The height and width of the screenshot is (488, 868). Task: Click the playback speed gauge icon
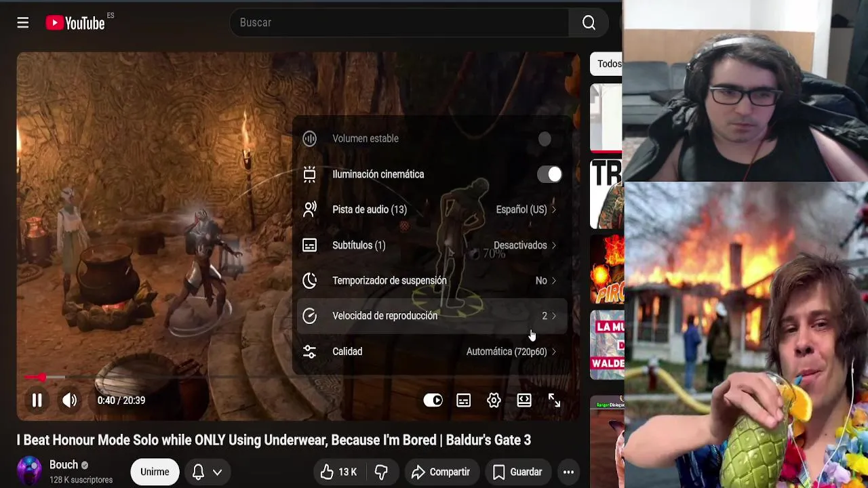[x=310, y=316]
